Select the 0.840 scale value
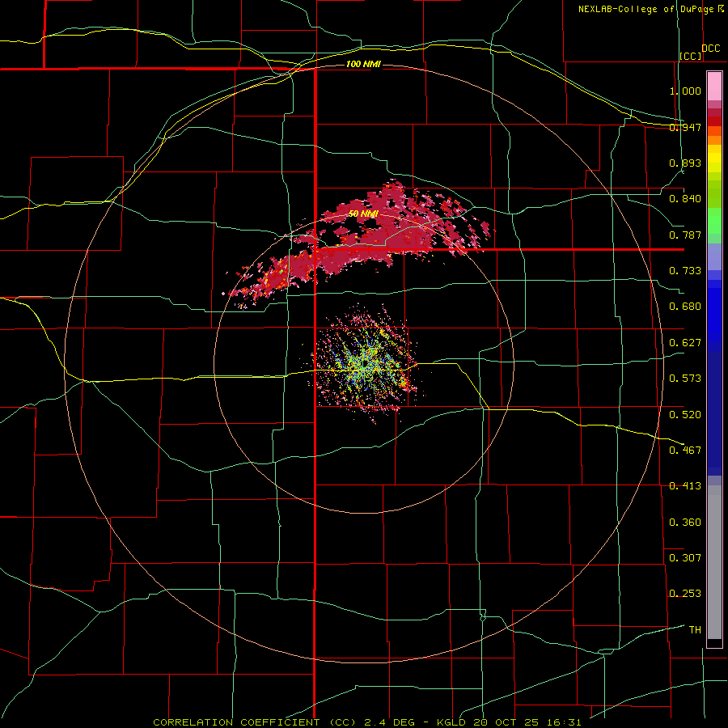 (x=685, y=199)
